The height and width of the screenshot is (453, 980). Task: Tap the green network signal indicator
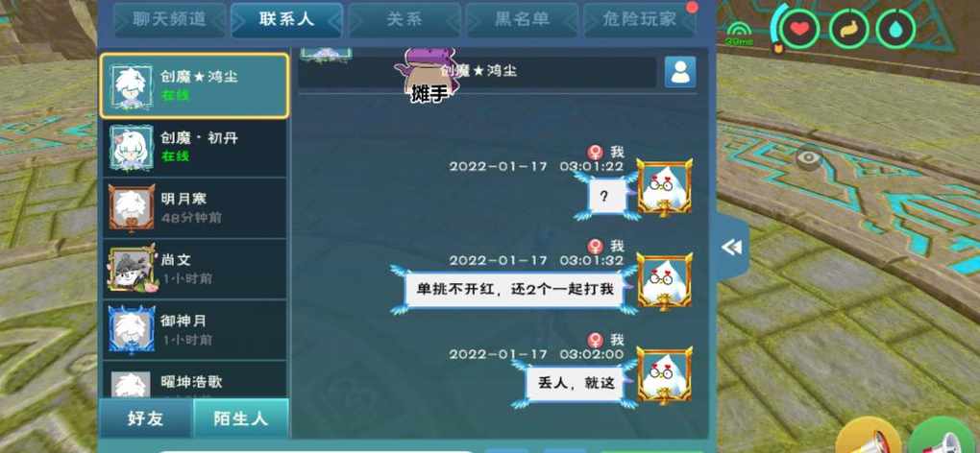740,34
